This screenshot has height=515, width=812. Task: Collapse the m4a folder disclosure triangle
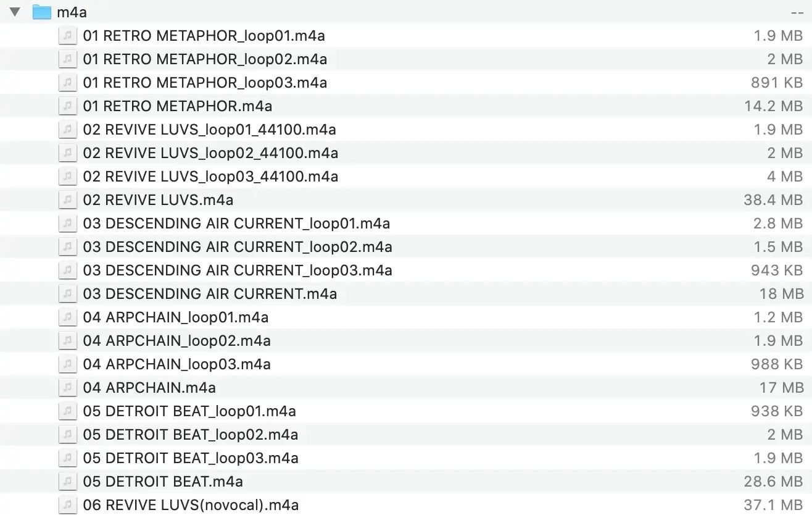click(x=15, y=12)
